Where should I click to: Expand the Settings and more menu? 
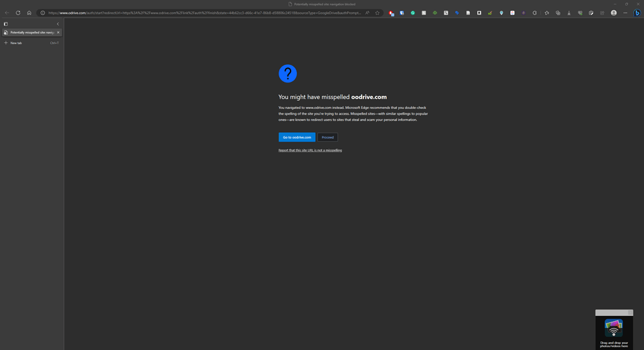(625, 13)
